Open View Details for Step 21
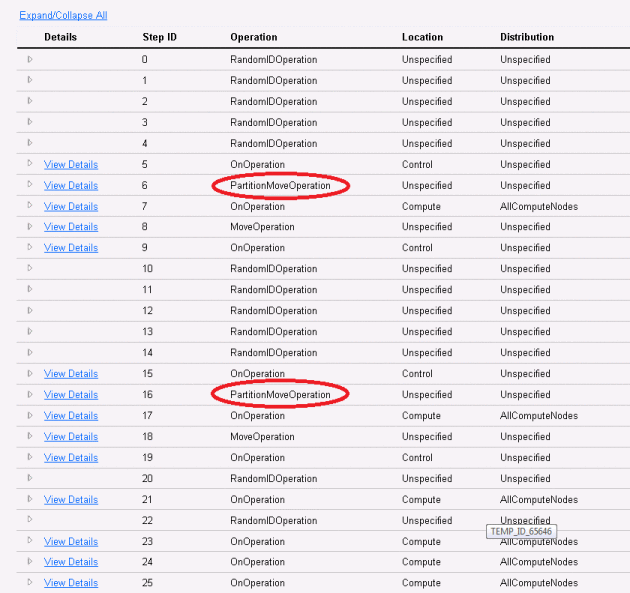 pos(71,500)
